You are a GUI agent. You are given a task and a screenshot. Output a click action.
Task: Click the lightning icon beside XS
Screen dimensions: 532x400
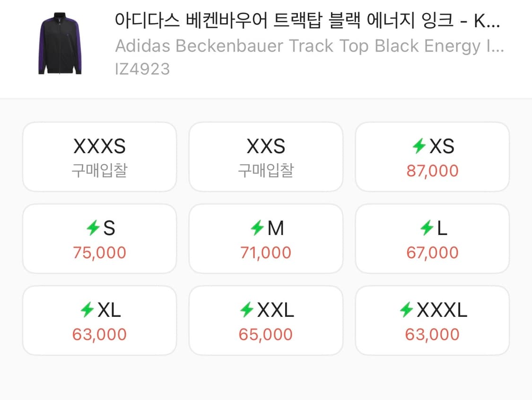tap(418, 147)
